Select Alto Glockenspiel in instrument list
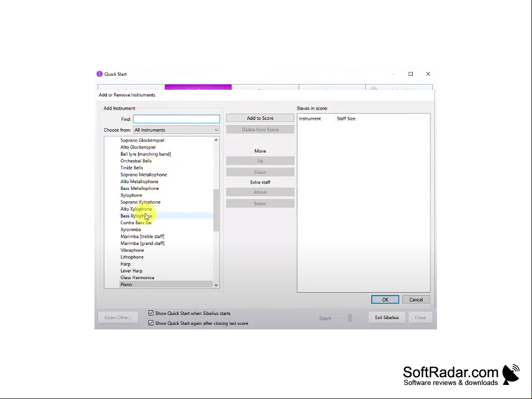 (x=138, y=147)
